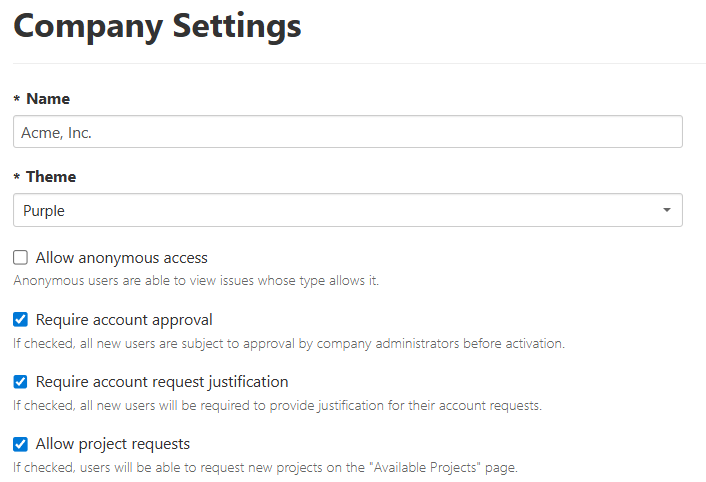Uncheck the Require account request justification checkbox
This screenshot has height=482, width=706.
(x=20, y=382)
